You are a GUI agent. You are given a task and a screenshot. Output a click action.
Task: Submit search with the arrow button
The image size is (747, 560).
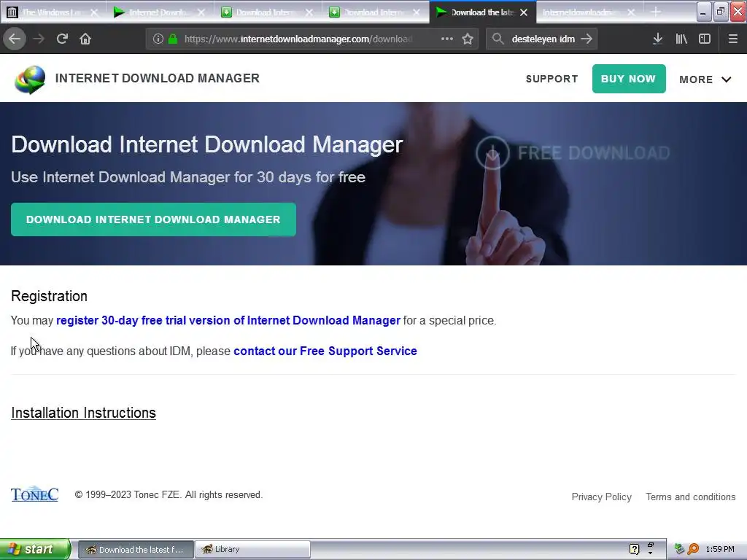click(587, 39)
